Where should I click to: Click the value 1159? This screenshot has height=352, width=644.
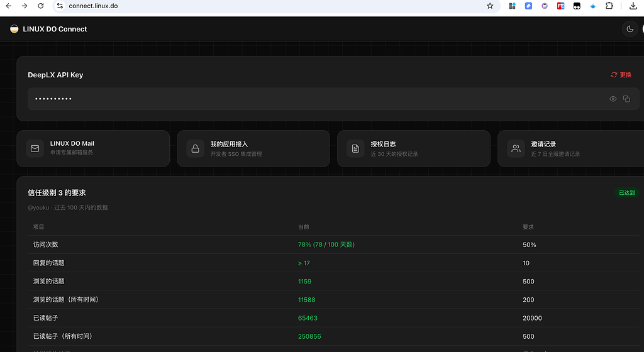click(305, 282)
